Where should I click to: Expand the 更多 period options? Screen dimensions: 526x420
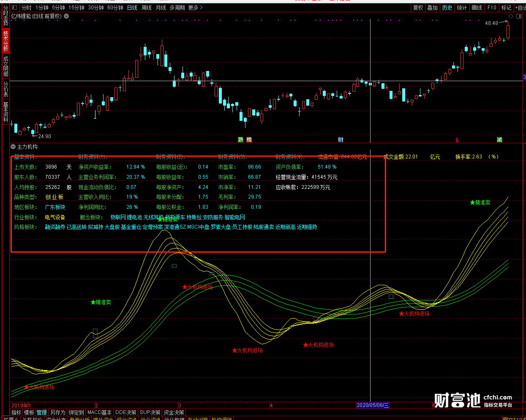[x=195, y=8]
